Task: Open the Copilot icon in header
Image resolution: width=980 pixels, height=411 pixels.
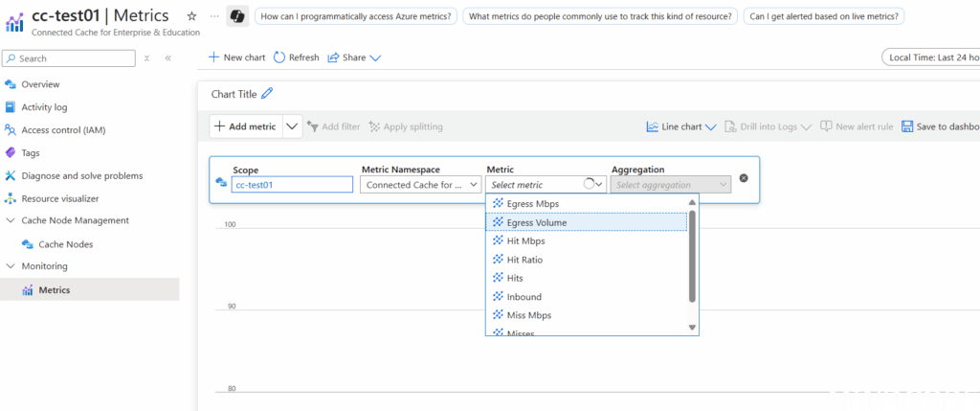Action: 236,16
